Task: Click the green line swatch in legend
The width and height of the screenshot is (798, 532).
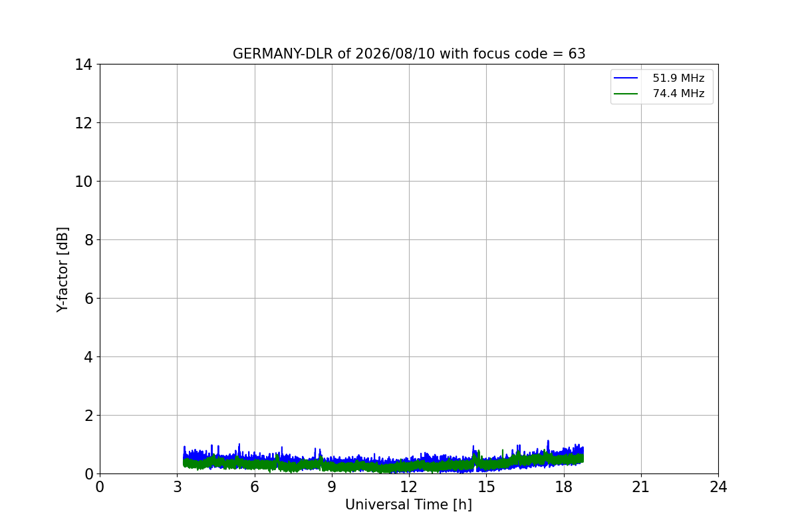Action: pyautogui.click(x=626, y=94)
